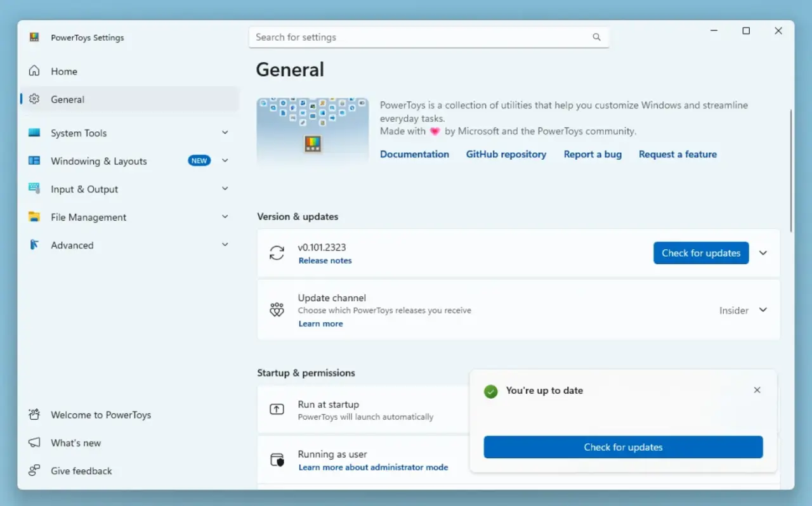Dismiss the You're up to date notification

pos(757,390)
